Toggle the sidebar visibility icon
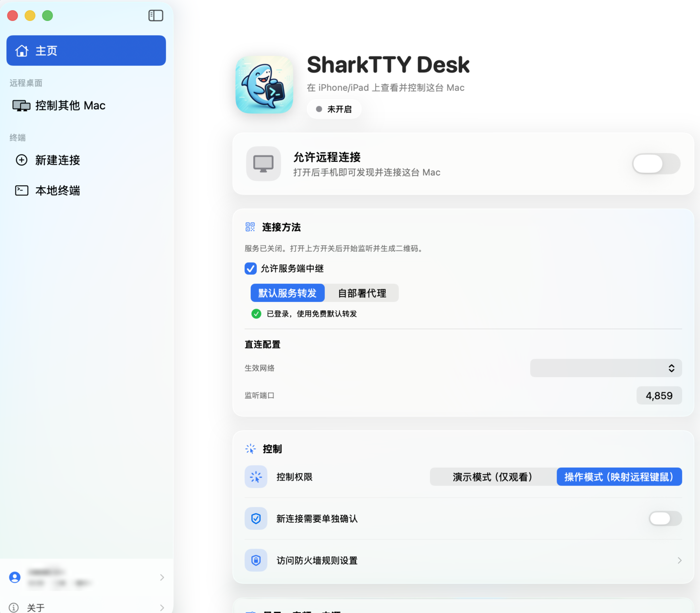The height and width of the screenshot is (613, 700). coord(156,16)
